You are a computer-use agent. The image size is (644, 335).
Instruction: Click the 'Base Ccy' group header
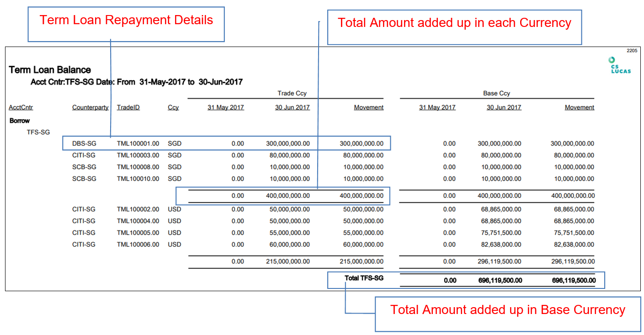click(x=496, y=93)
